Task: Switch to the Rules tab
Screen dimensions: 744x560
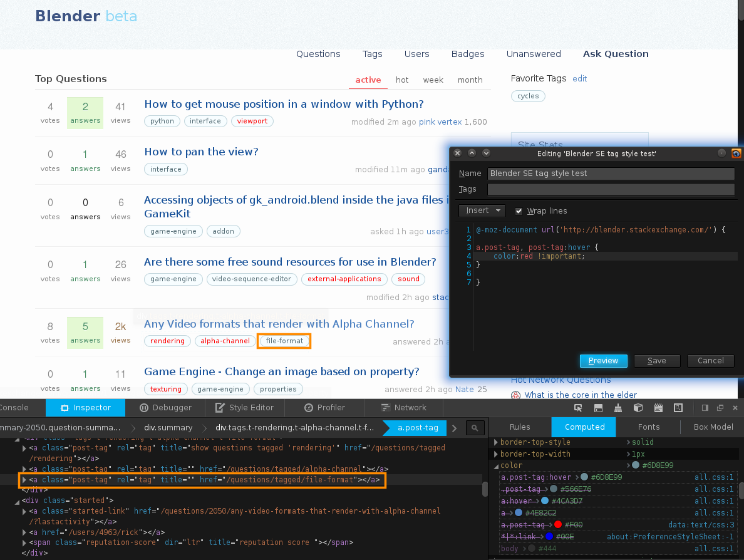Action: click(x=520, y=427)
